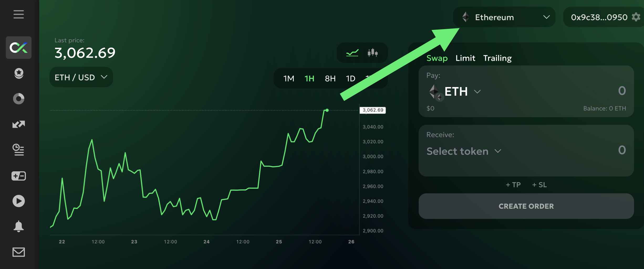Click the crossed arrows swap icon
The width and height of the screenshot is (644, 269).
point(19,124)
